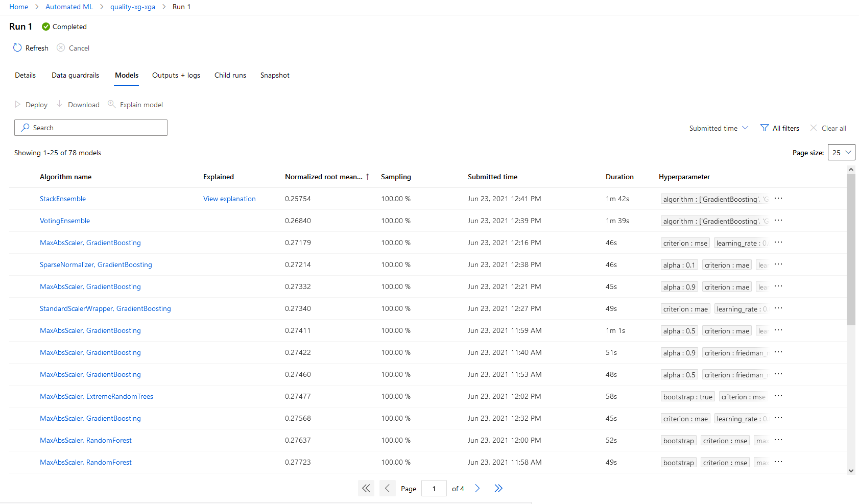This screenshot has width=859, height=504.
Task: Open the Page size dropdown
Action: (x=841, y=153)
